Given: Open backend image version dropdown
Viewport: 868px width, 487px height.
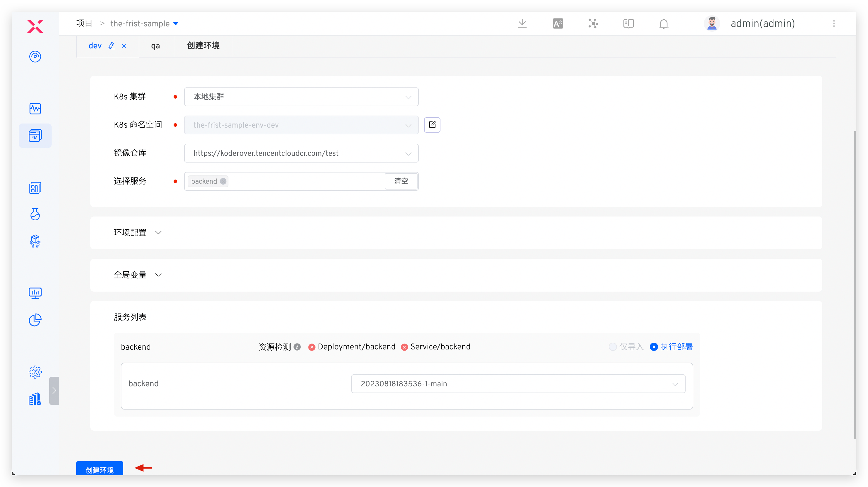Looking at the screenshot, I should pos(518,383).
